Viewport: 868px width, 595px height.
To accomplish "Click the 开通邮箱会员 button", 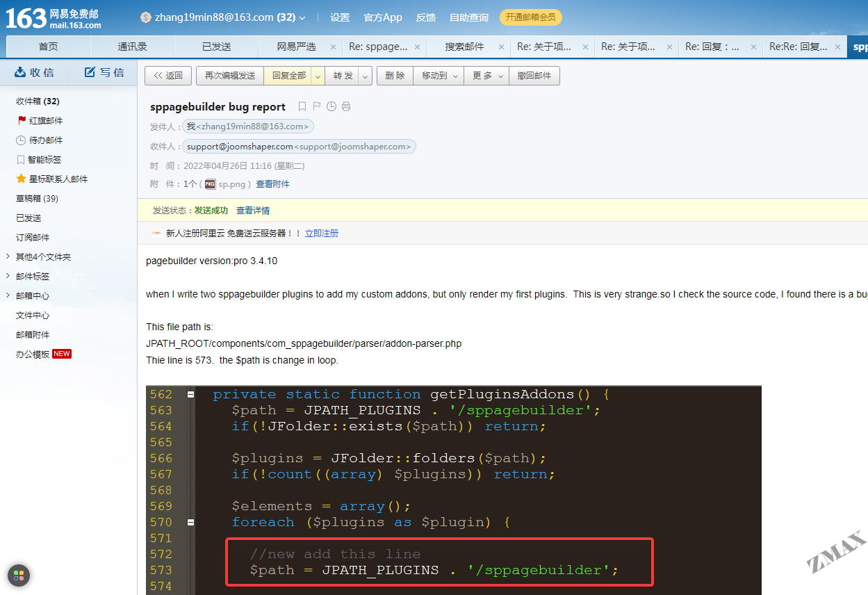I will click(x=531, y=17).
